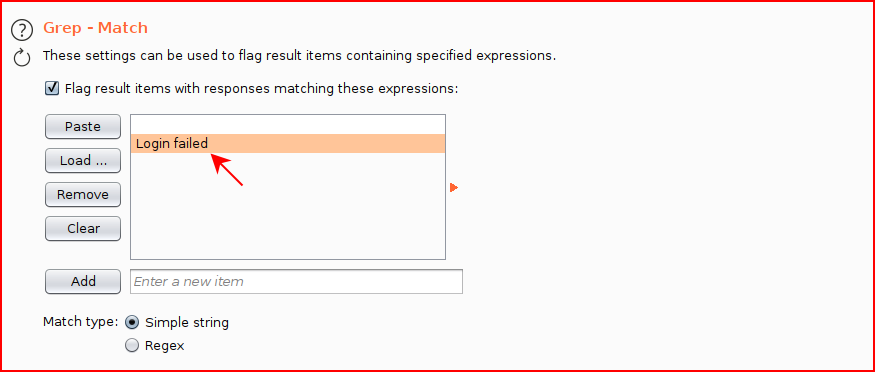Select the Simple string match type

tap(132, 322)
